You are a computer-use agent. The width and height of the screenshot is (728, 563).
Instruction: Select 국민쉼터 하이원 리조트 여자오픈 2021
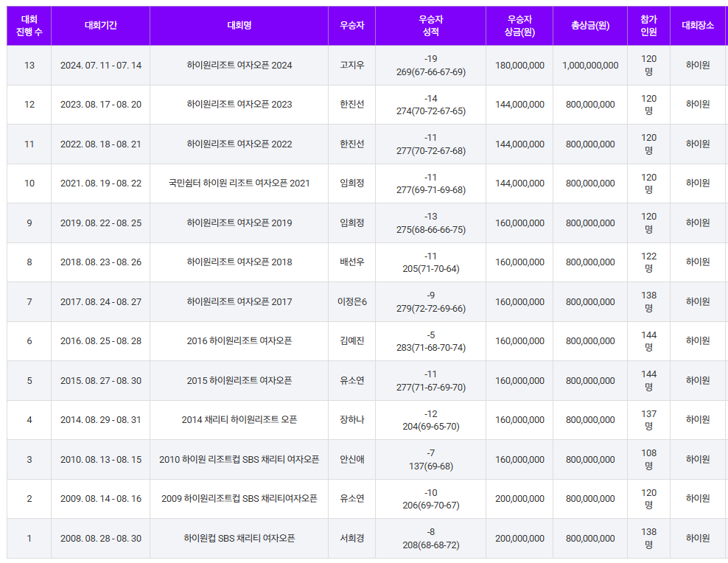pyautogui.click(x=239, y=183)
